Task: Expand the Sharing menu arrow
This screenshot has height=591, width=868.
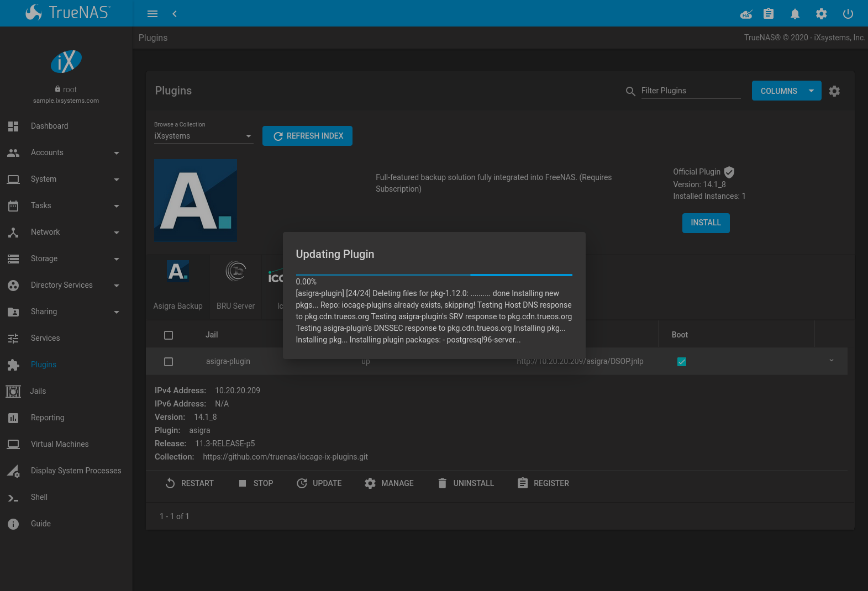Action: pos(117,312)
